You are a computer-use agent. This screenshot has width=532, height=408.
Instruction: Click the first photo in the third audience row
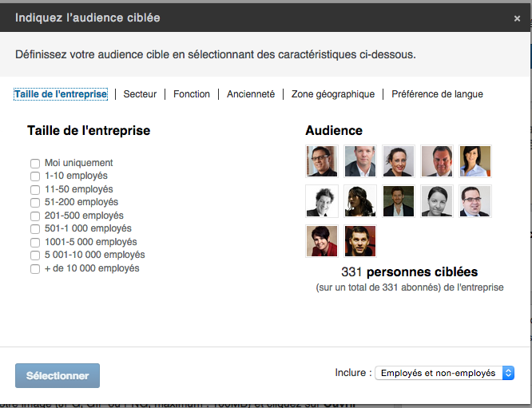322,240
